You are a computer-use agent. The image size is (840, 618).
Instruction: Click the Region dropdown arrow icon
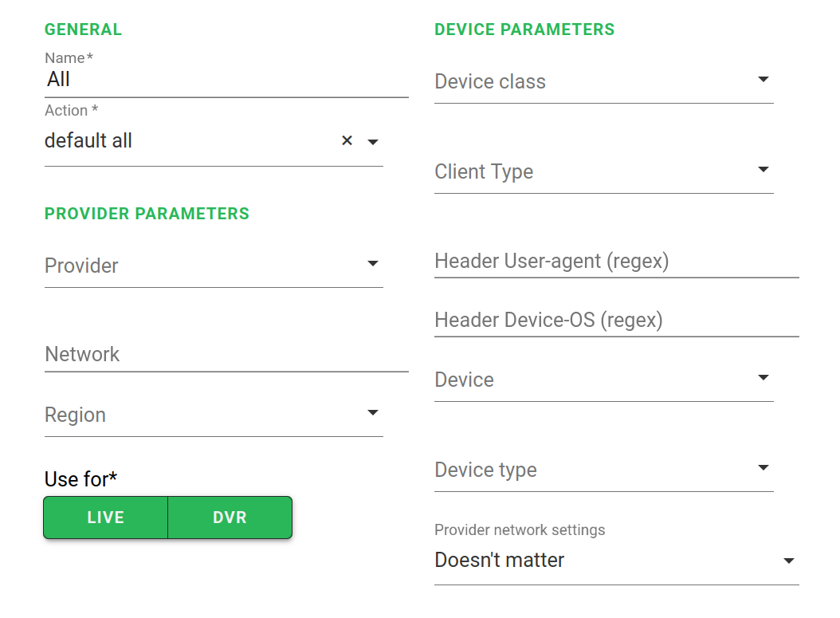point(372,413)
